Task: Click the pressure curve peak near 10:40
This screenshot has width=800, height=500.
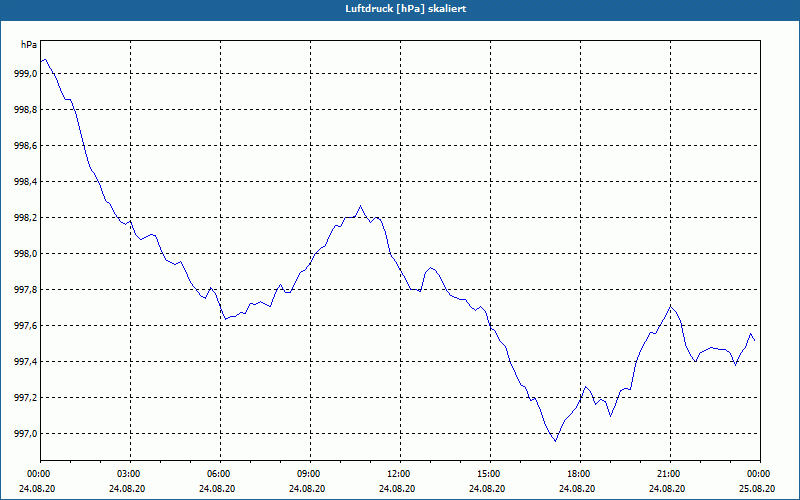Action: (360, 206)
